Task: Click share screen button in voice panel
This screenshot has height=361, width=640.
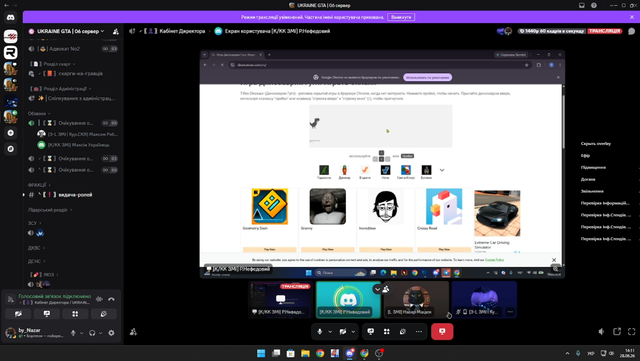Action: pos(47,314)
